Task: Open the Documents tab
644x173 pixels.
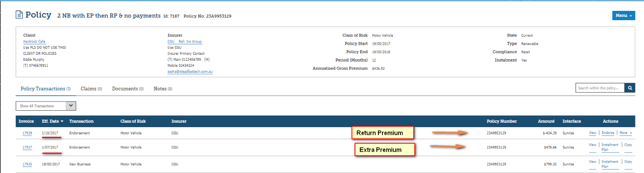Action: (128, 89)
